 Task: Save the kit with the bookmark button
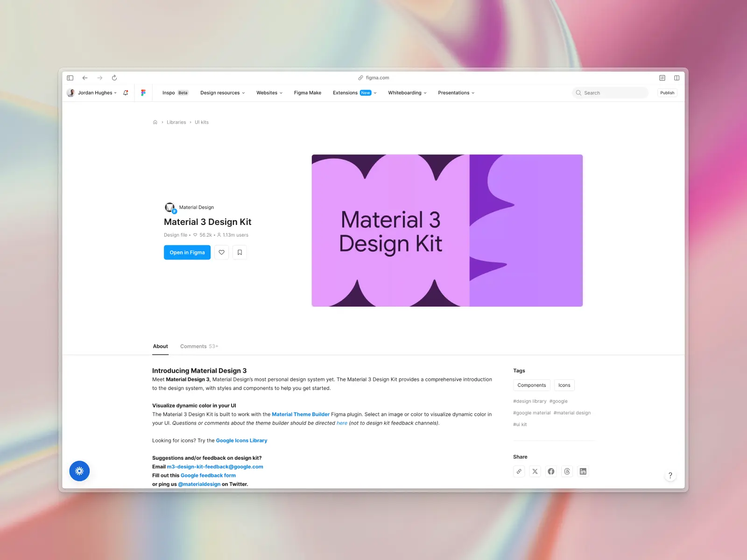point(240,252)
